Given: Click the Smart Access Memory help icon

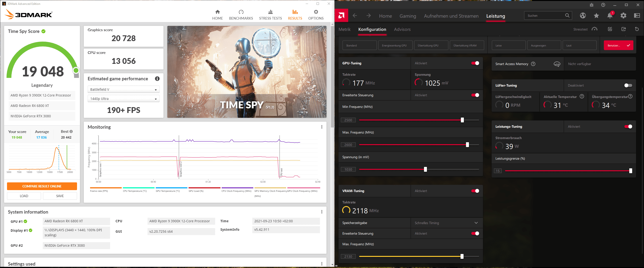Looking at the screenshot, I should tap(533, 64).
